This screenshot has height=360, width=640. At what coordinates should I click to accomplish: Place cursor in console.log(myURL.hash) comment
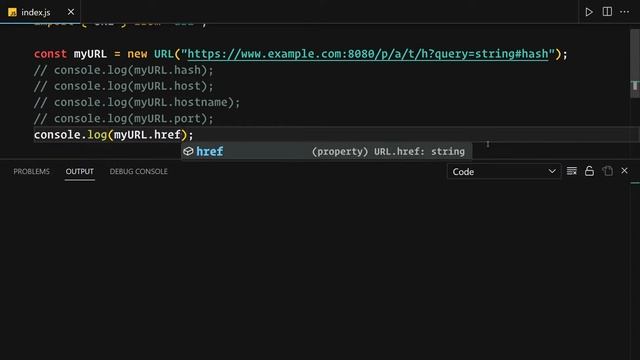(124, 70)
